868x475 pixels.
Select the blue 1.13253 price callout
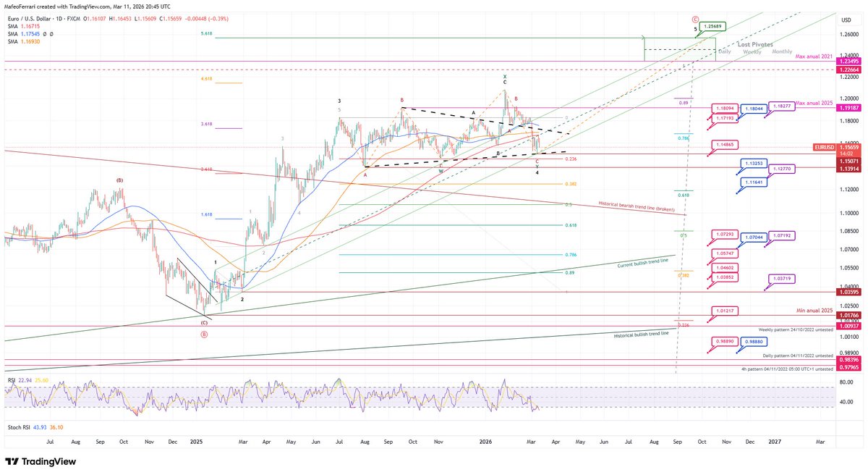click(x=753, y=164)
